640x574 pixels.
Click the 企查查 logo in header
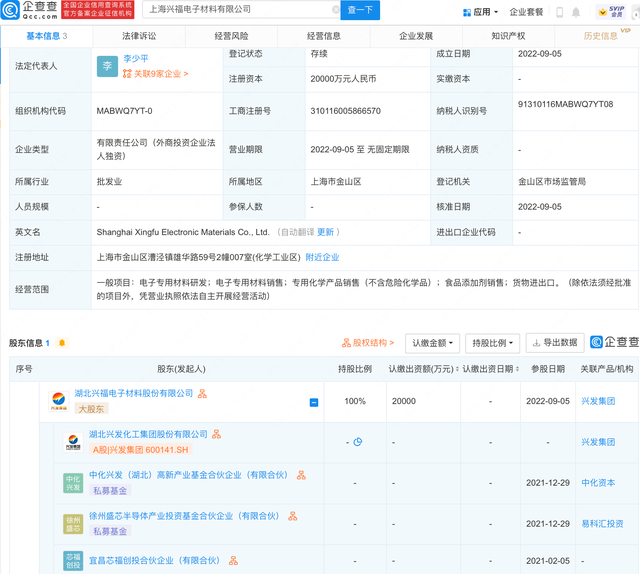[30, 10]
